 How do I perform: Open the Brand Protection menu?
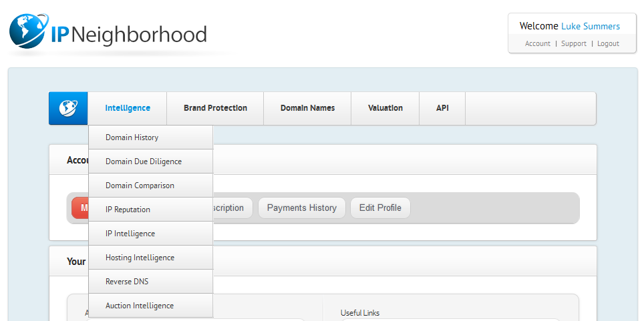tap(215, 108)
